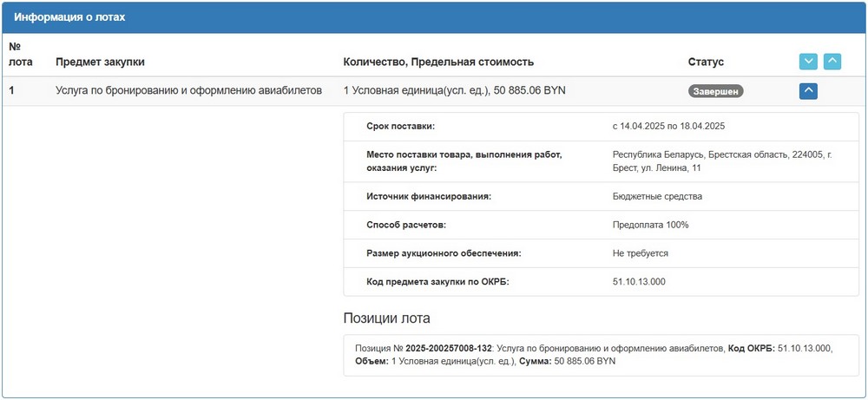The height and width of the screenshot is (400, 868).
Task: Click the 'Завершен' status badge
Action: point(716,90)
